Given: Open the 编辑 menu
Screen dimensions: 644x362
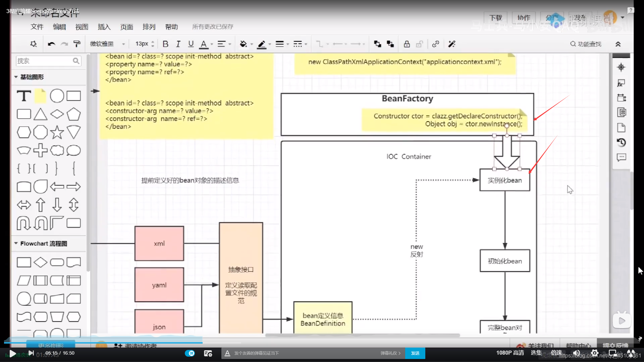Looking at the screenshot, I should [x=59, y=27].
